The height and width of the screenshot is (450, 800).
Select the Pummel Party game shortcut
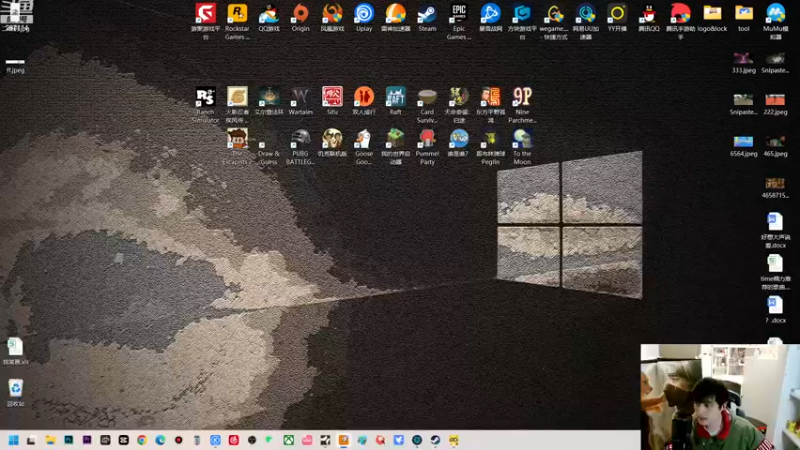(x=427, y=146)
